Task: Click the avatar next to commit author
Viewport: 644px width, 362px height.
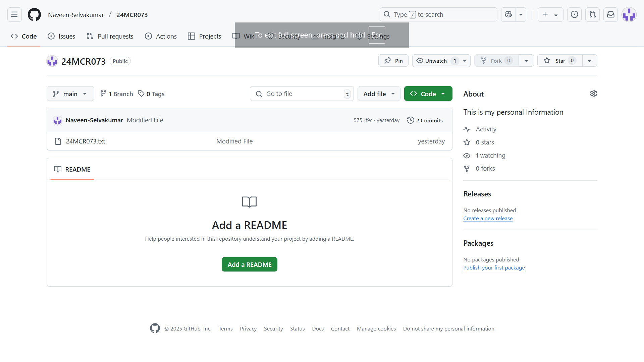Action: click(57, 120)
